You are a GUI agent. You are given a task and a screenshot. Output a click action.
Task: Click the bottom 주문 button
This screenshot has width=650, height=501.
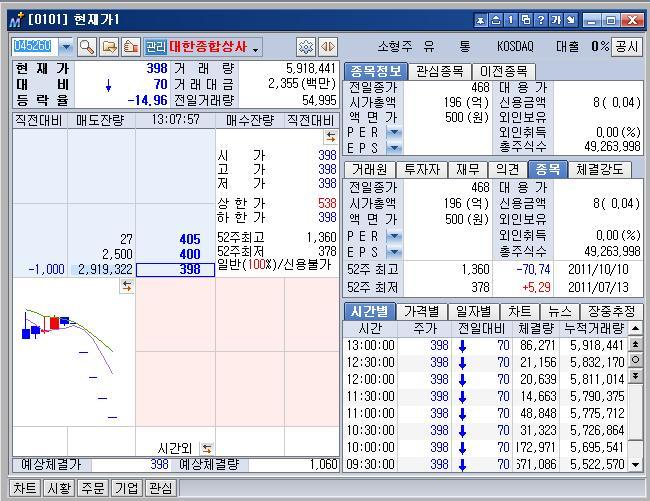(92, 488)
